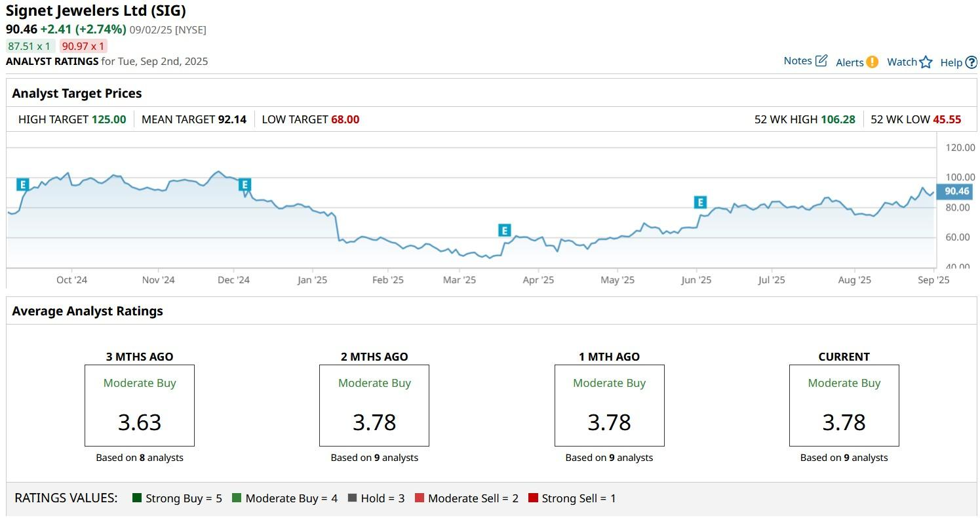Screen dimensions: 980x518
Task: Open the Help link
Action: (x=951, y=62)
